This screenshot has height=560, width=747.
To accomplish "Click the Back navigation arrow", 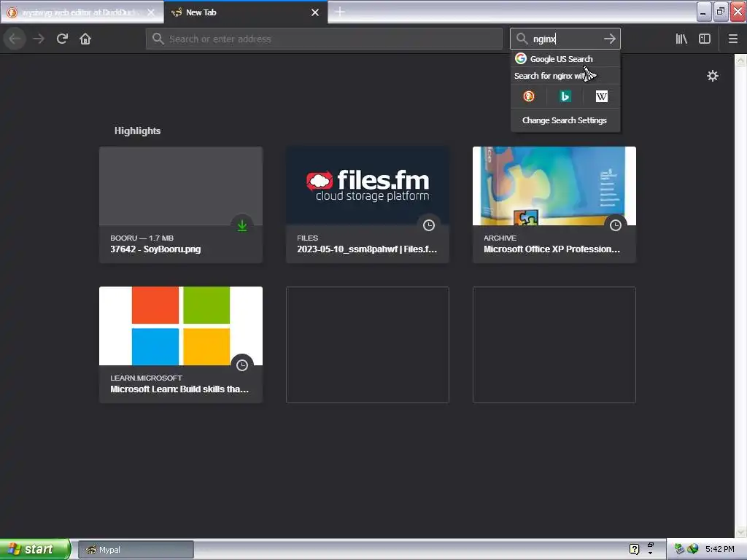I will [x=15, y=39].
